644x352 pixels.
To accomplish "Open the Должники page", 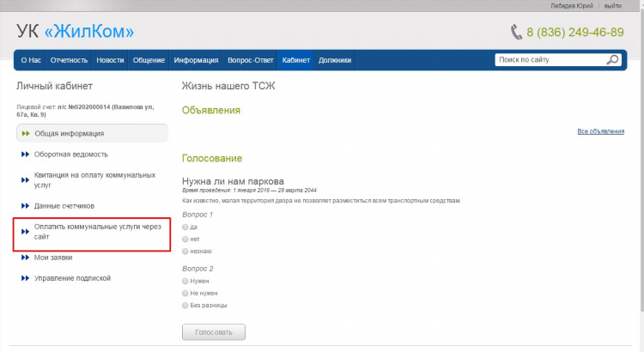I will click(335, 60).
